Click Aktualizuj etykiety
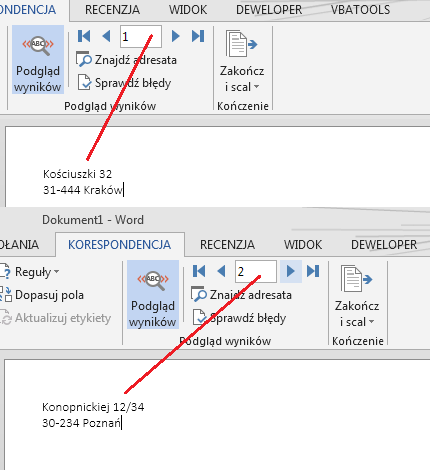Image resolution: width=430 pixels, height=470 pixels. click(x=55, y=318)
